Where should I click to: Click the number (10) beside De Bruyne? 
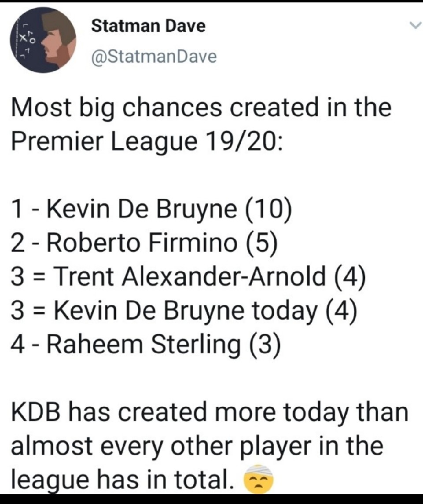[x=269, y=209]
